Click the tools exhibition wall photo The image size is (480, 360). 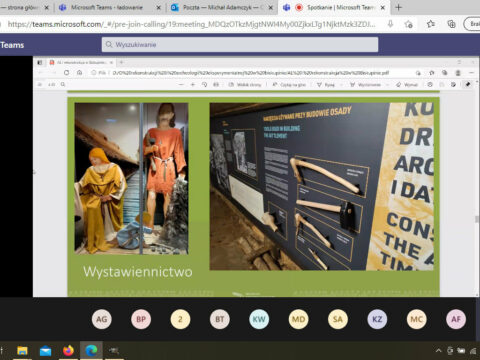321,186
